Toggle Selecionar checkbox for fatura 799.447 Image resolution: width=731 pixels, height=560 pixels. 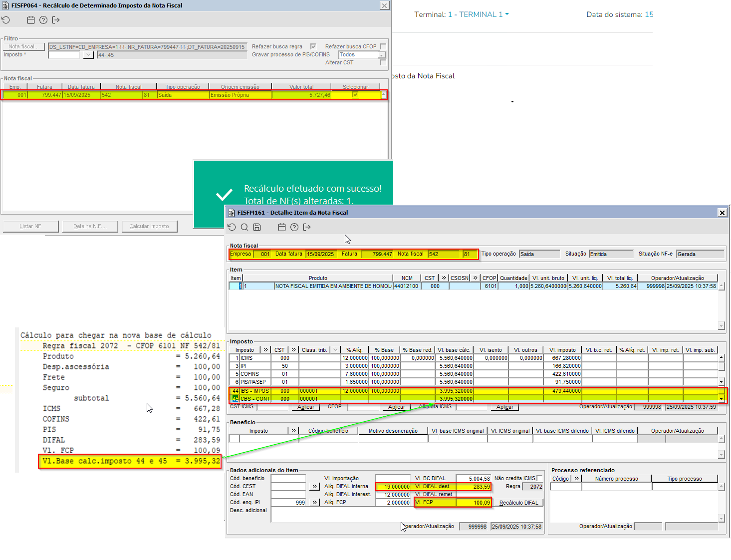coord(355,95)
